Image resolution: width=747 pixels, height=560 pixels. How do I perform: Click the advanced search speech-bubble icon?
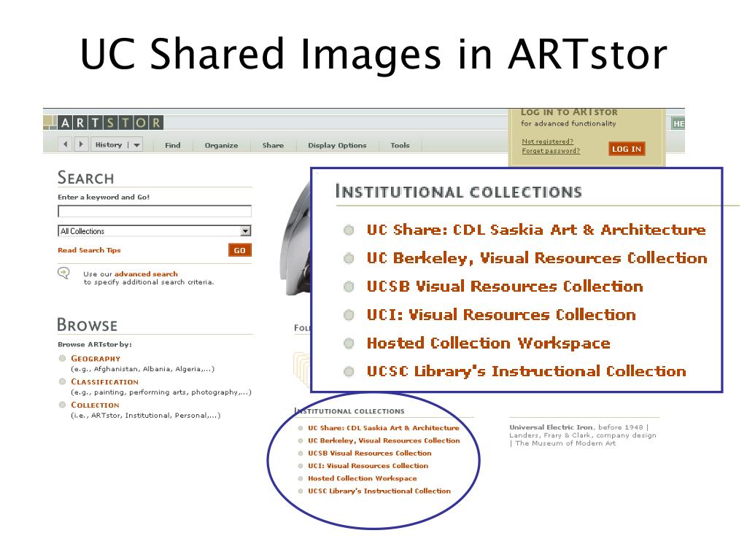(63, 273)
